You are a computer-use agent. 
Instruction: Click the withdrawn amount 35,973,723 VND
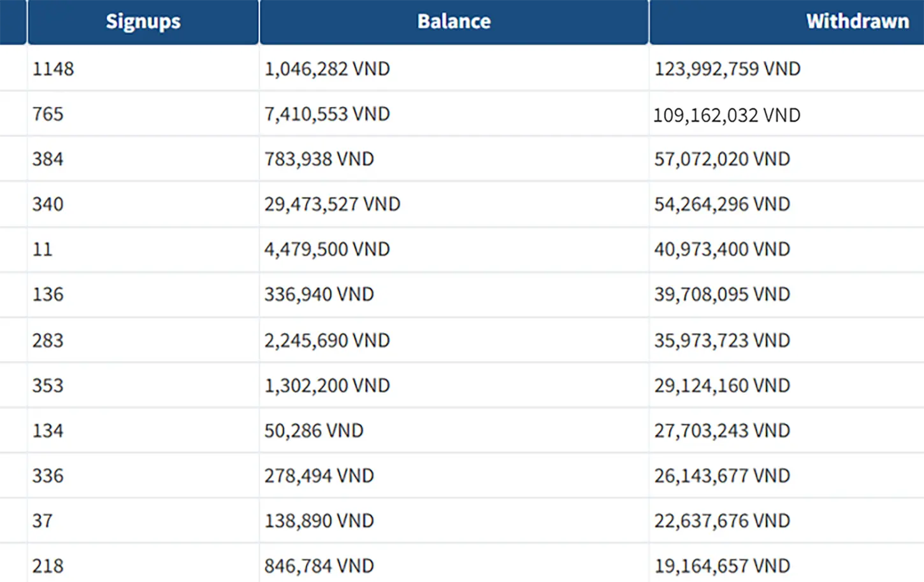point(722,340)
